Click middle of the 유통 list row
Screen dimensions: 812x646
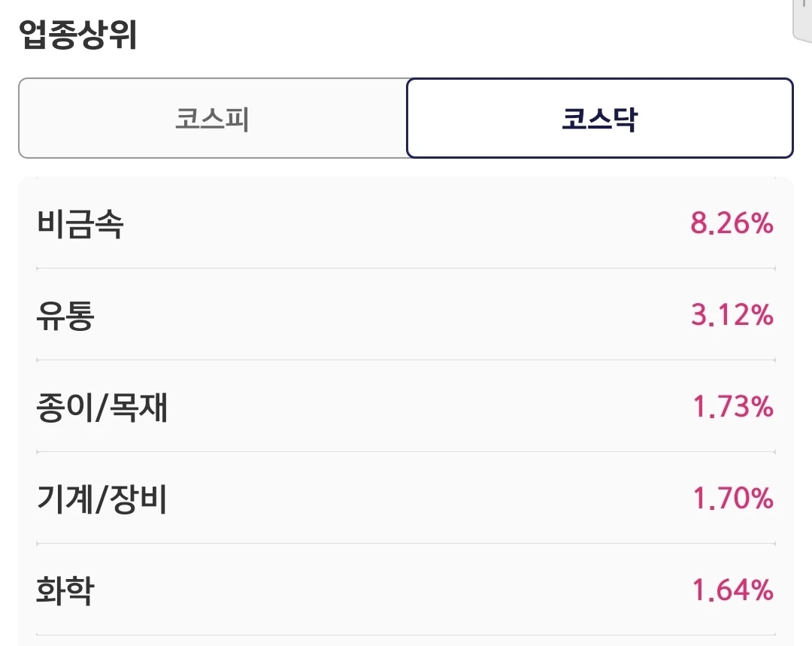tap(406, 314)
